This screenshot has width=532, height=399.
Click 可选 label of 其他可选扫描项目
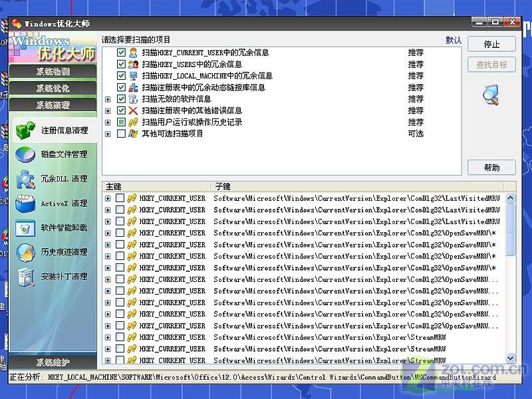(x=416, y=134)
